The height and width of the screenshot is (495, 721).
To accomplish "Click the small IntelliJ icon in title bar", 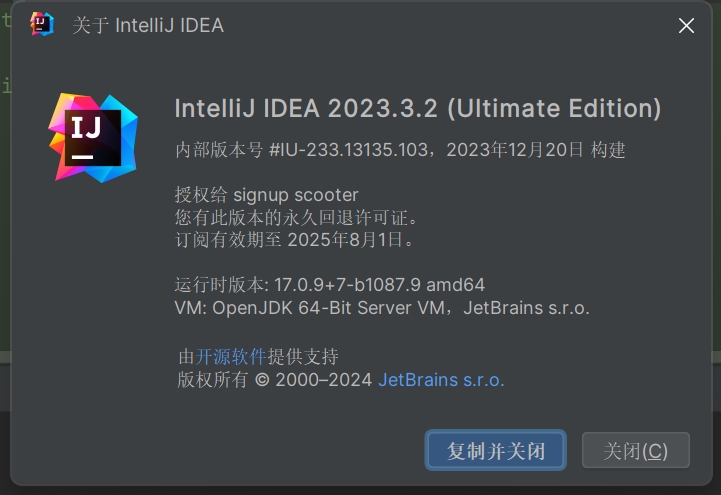I will [42, 25].
